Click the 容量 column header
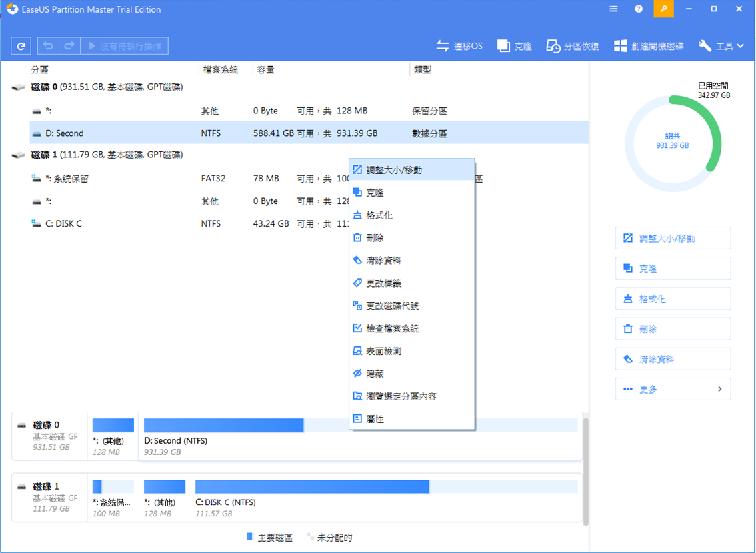The height and width of the screenshot is (553, 756). tap(265, 69)
